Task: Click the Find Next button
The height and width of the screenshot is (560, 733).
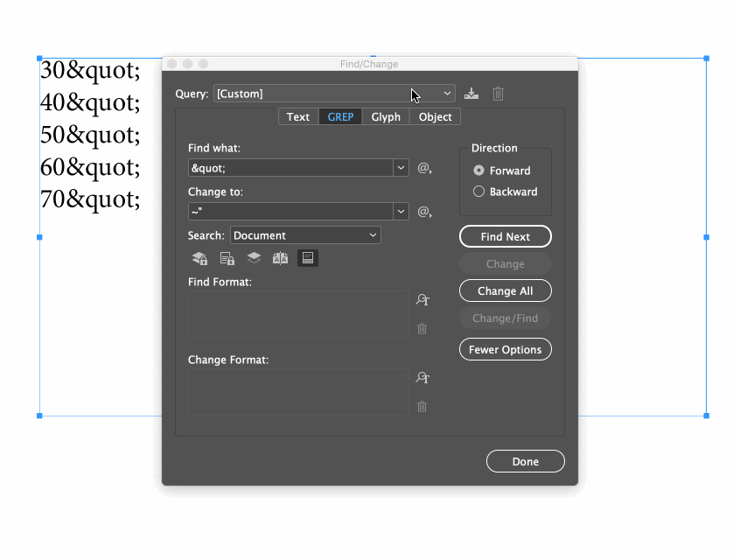Action: coord(505,236)
